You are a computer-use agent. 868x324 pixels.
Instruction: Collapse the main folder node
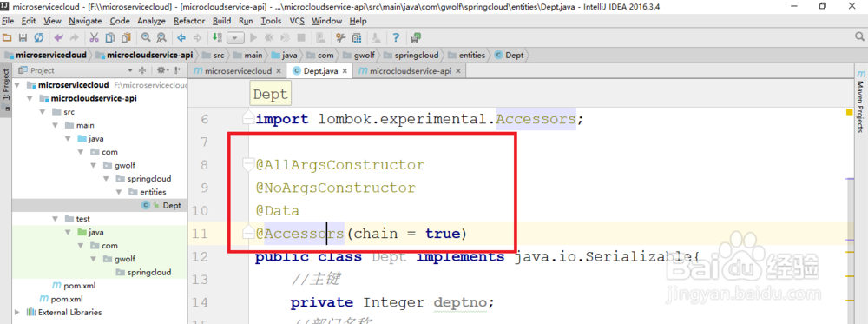56,125
